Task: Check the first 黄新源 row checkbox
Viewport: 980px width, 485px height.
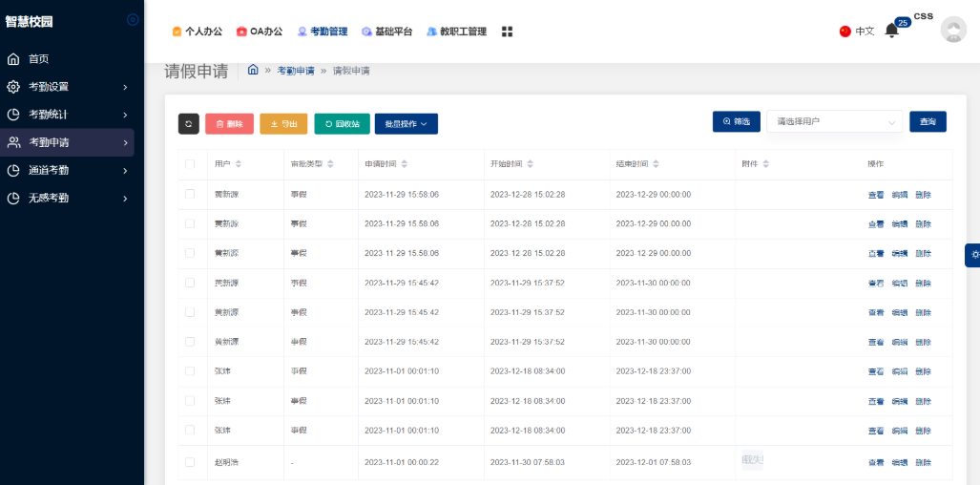Action: tap(190, 195)
